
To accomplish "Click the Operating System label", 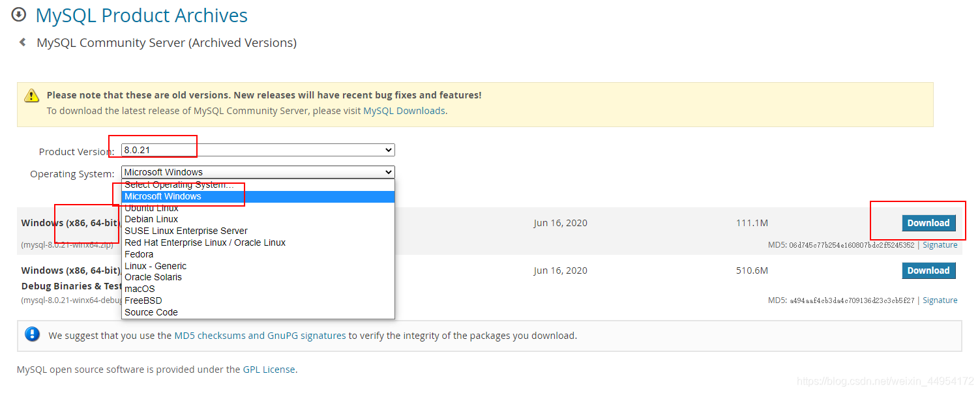I will [x=72, y=174].
